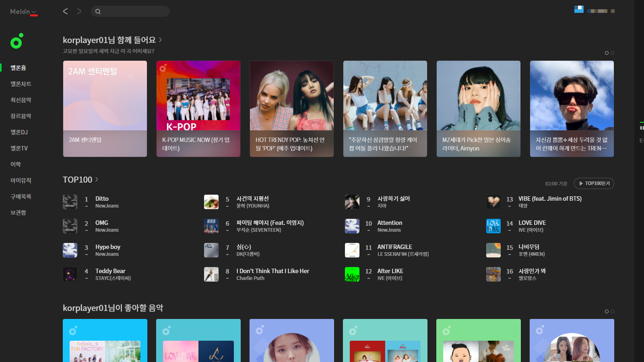644x362 pixels.
Task: Click Ditto album cover icon
Action: (x=70, y=202)
